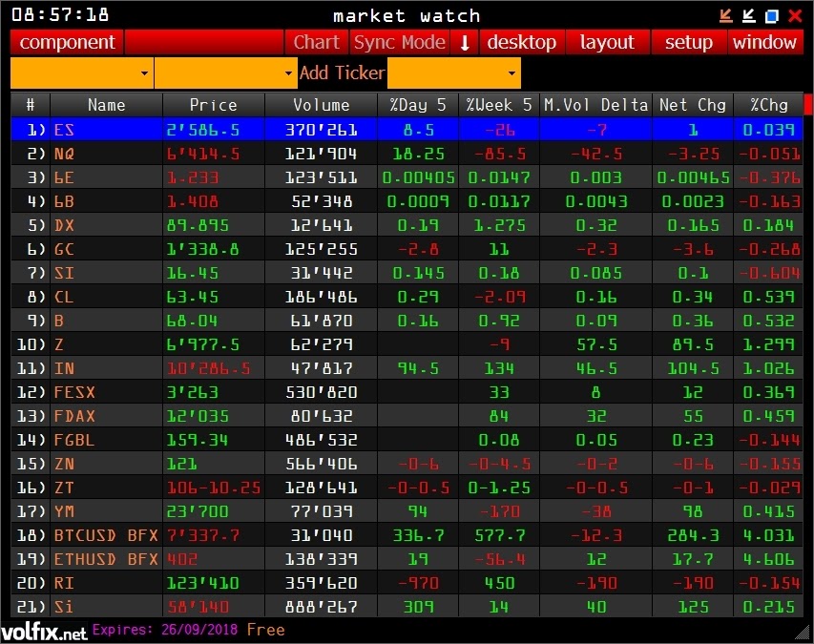Image resolution: width=814 pixels, height=644 pixels.
Task: Click the 08:57:18 clock display
Action: [x=60, y=14]
